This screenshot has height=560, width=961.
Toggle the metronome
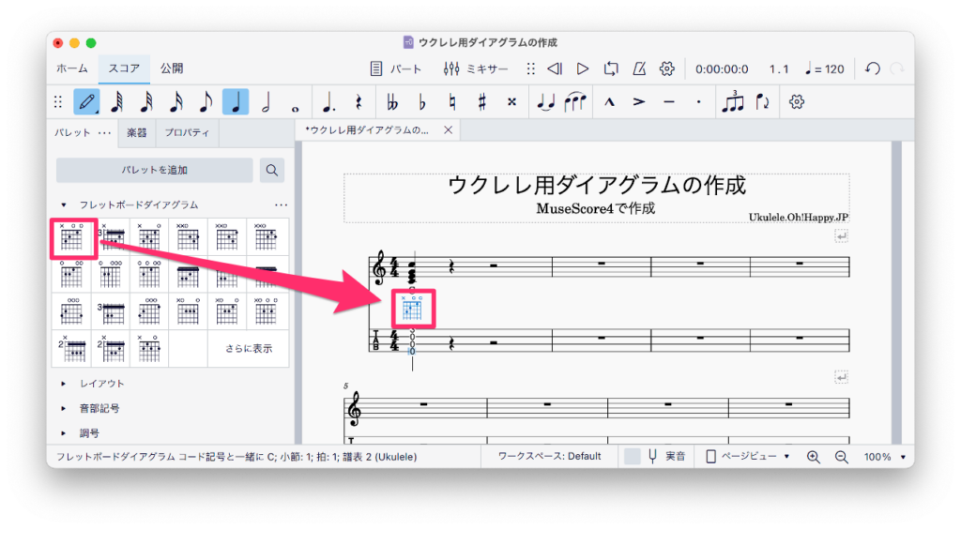(x=639, y=68)
